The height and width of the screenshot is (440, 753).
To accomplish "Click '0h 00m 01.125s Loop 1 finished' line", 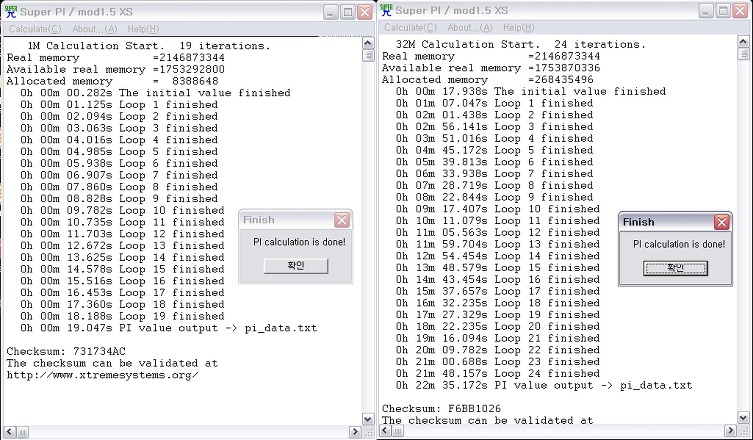I will pyautogui.click(x=119, y=105).
